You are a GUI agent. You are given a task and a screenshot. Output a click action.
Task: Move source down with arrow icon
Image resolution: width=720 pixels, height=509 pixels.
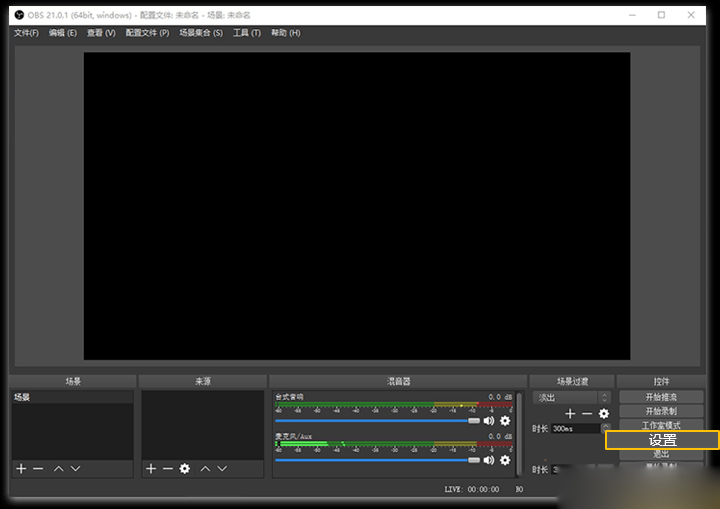point(222,469)
